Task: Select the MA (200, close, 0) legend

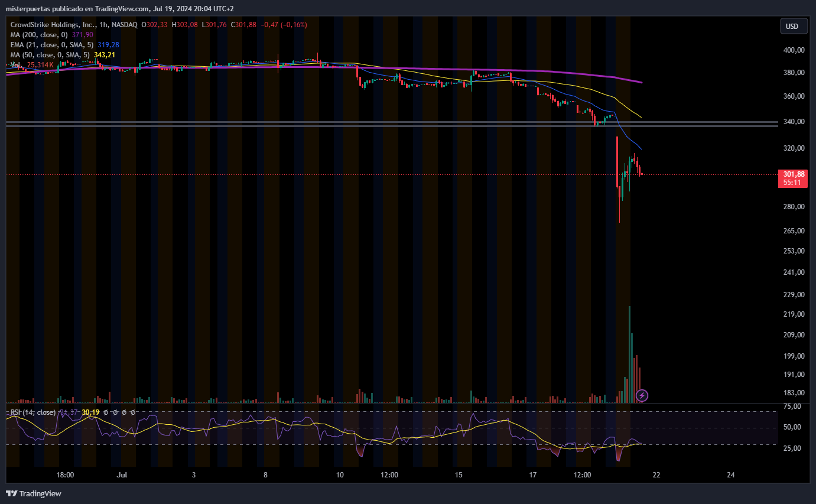Action: pos(40,35)
